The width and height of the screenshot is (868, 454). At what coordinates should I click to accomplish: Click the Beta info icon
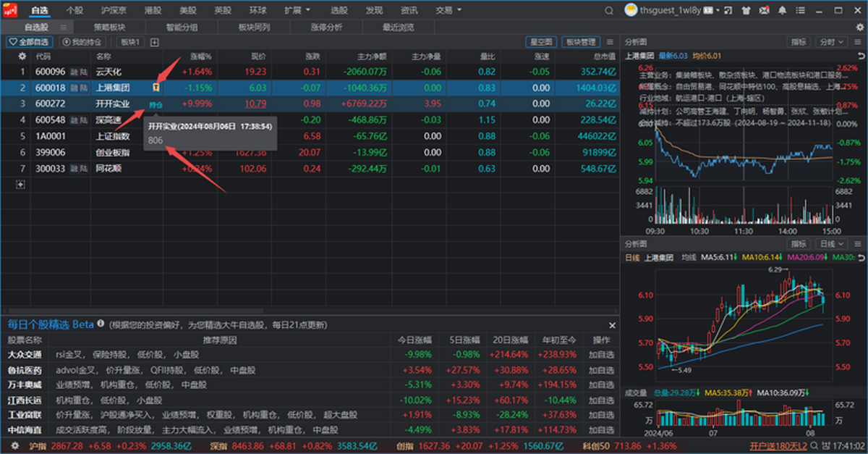click(x=101, y=324)
